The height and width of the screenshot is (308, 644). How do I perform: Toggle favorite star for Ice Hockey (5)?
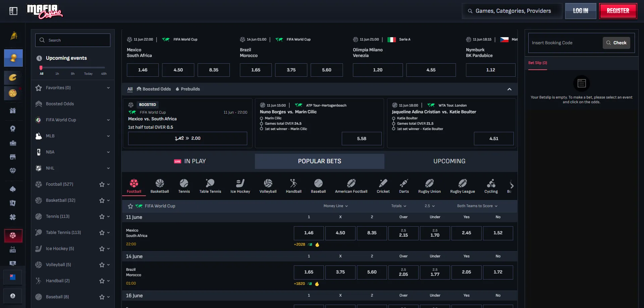tap(102, 249)
